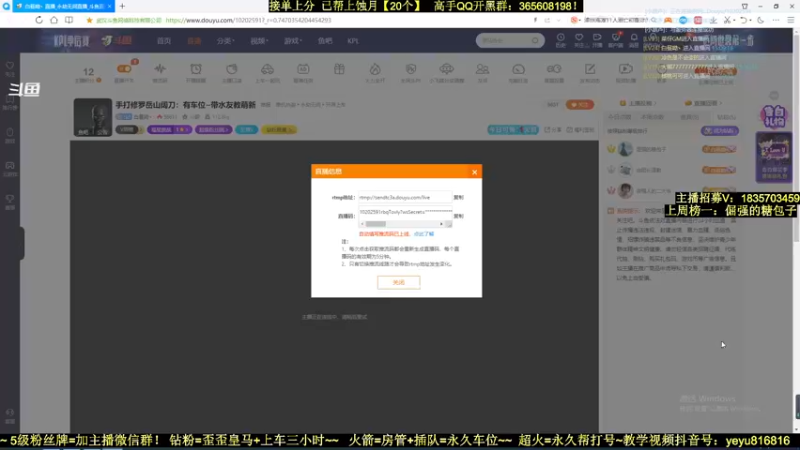This screenshot has height=450, width=800.
Task: Click the trophy icon in the left sidebar
Action: [10, 199]
